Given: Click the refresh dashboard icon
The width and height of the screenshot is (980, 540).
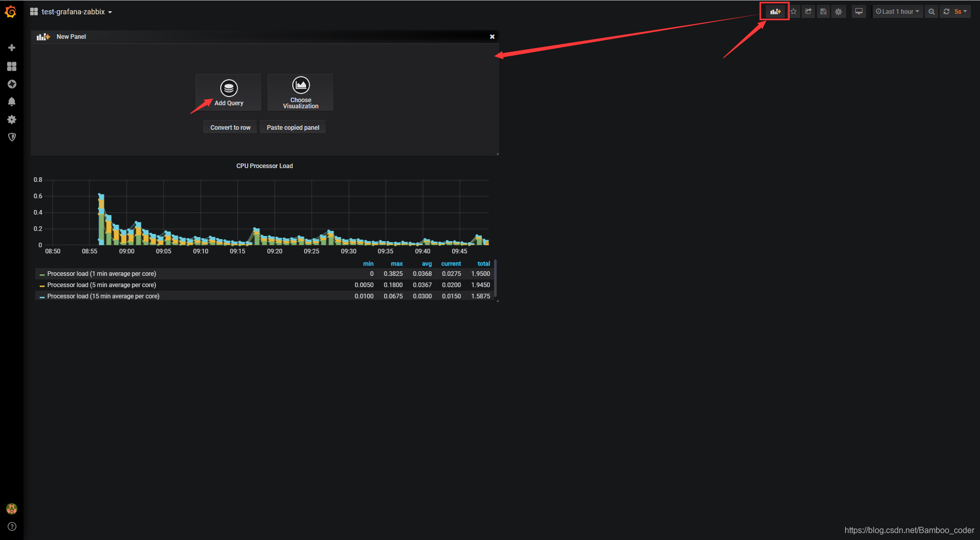Looking at the screenshot, I should pyautogui.click(x=946, y=11).
